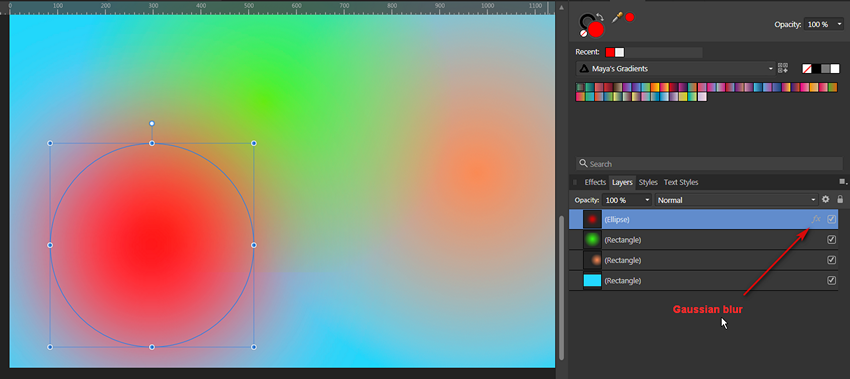This screenshot has height=379, width=850.
Task: Click the swatches Search field
Action: pyautogui.click(x=709, y=164)
